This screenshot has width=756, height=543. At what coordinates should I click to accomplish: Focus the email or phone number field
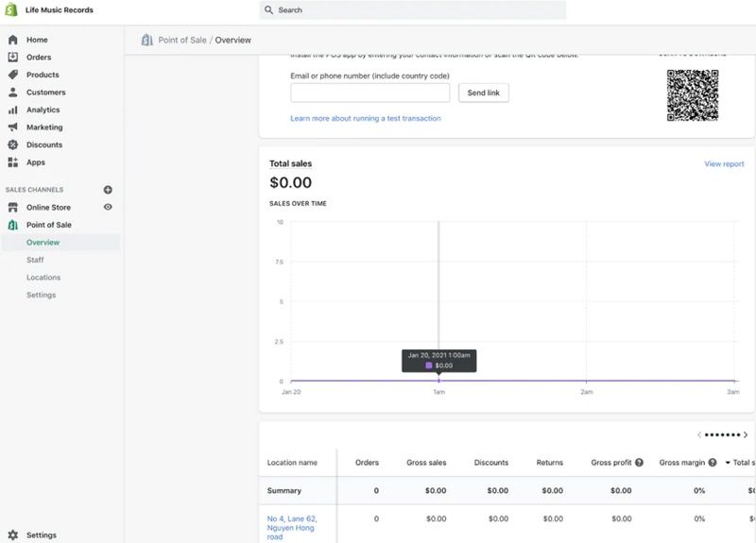(369, 93)
